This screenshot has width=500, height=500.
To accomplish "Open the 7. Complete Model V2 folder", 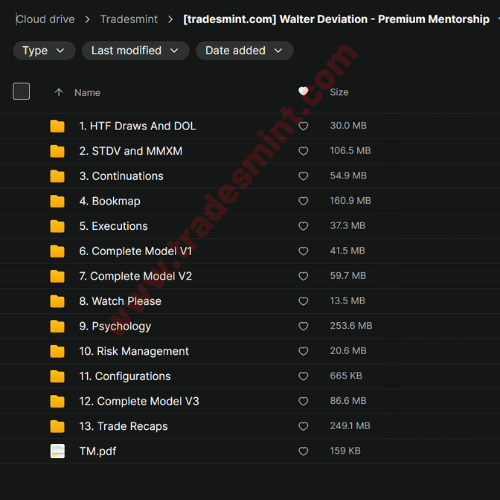I will pos(136,276).
